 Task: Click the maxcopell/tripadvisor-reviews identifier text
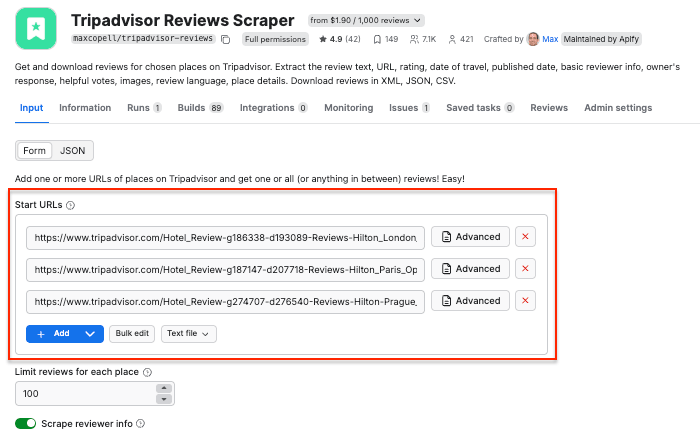(x=143, y=38)
